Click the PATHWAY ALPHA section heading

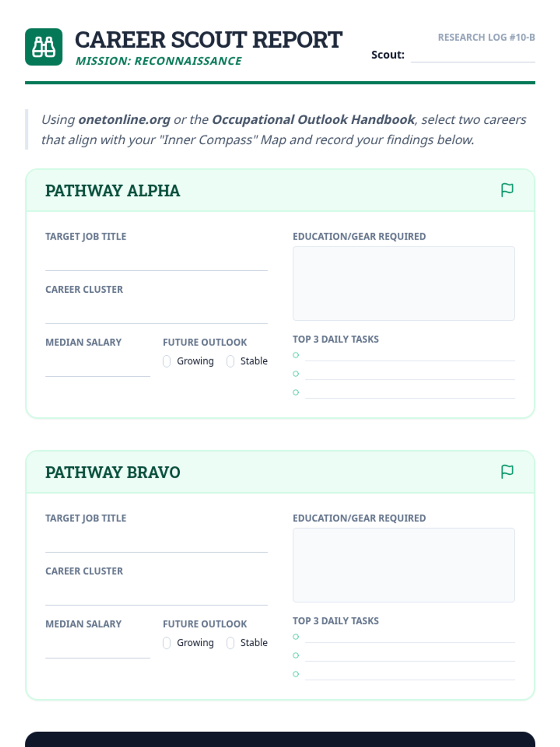coord(112,190)
